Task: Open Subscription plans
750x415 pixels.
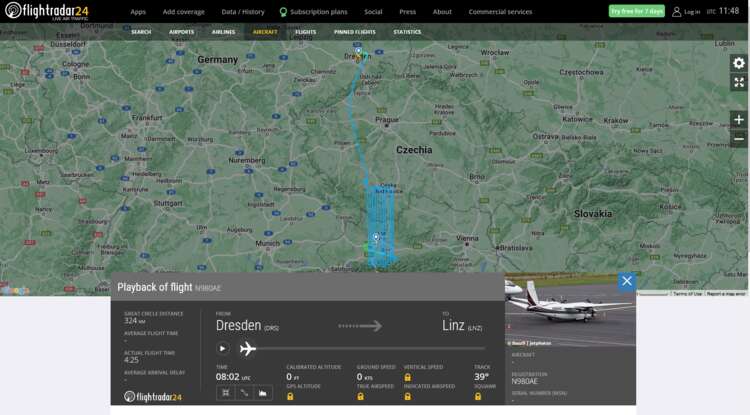Action: coord(313,12)
